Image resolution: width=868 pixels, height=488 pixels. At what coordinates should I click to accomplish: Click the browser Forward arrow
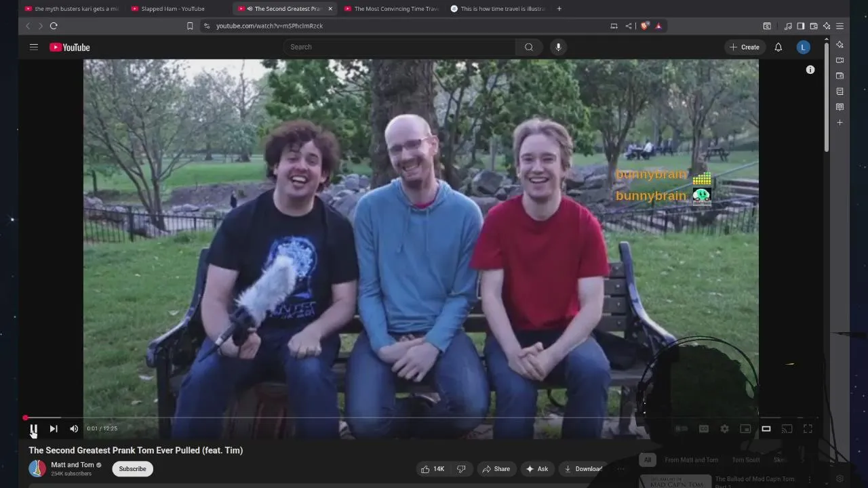tap(40, 26)
